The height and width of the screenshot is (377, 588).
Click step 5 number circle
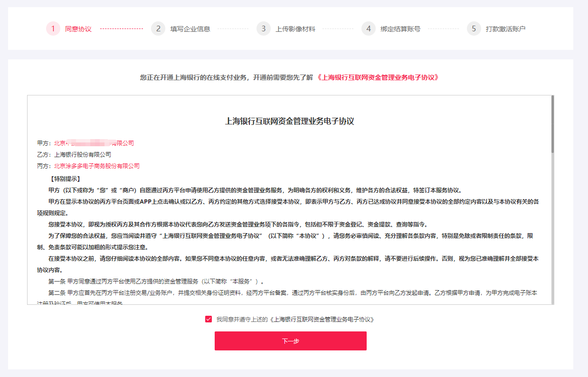474,28
